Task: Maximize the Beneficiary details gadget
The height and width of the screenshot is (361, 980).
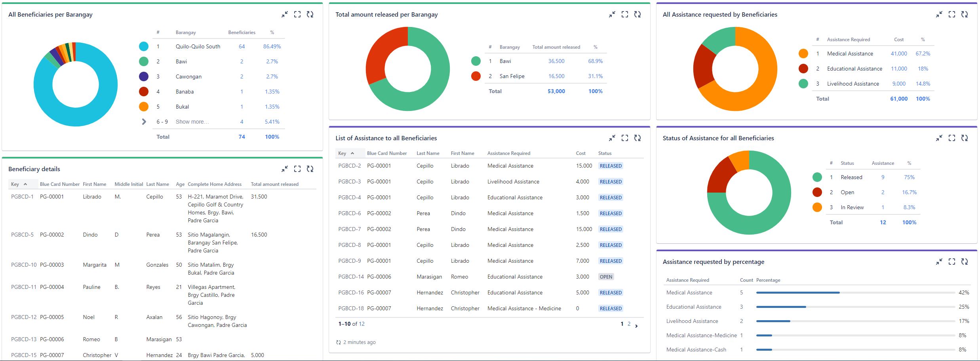Action: click(297, 169)
